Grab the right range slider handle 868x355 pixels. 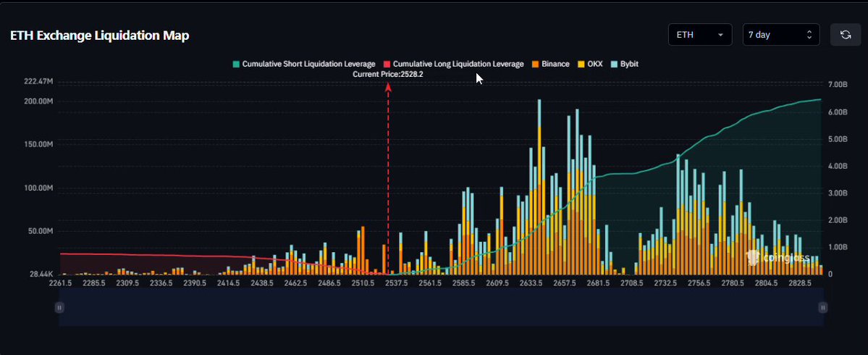[x=823, y=307]
